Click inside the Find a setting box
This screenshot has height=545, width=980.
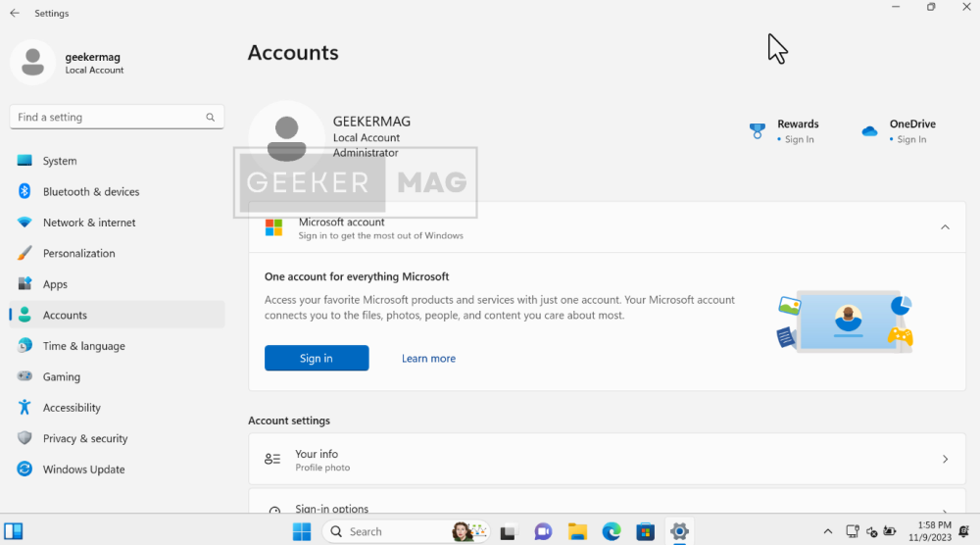click(117, 117)
